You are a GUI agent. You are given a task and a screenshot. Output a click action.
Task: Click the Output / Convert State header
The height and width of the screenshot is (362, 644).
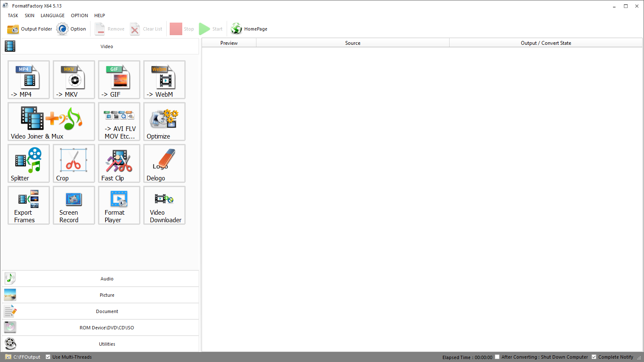pos(546,43)
